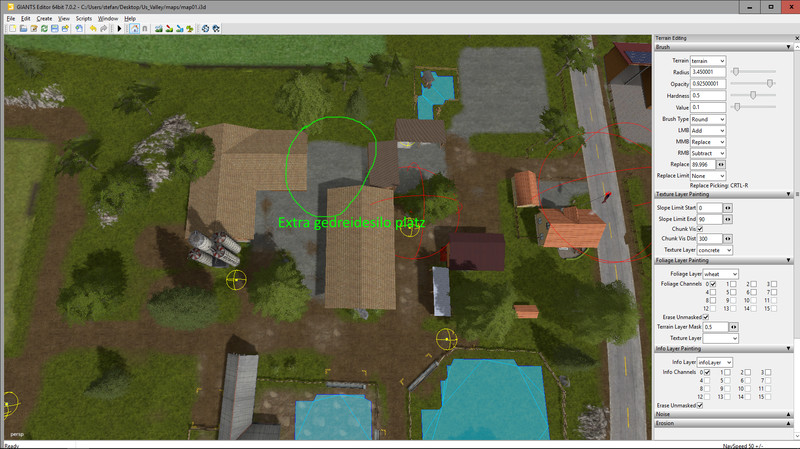Toggle the Chunk Vis checkbox
Image resolution: width=800 pixels, height=449 pixels.
point(700,229)
